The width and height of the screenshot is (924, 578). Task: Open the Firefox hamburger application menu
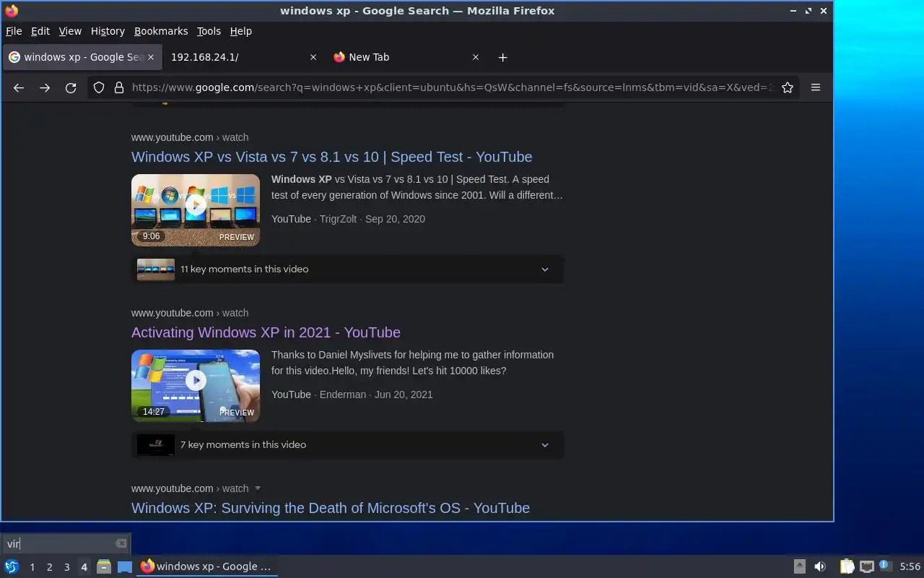click(x=816, y=87)
